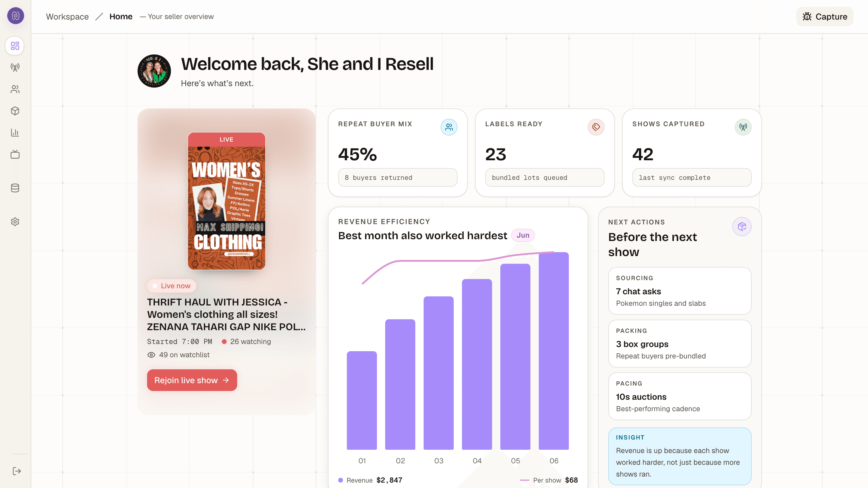
Task: Open the inventory box icon in sidebar
Action: tap(15, 111)
